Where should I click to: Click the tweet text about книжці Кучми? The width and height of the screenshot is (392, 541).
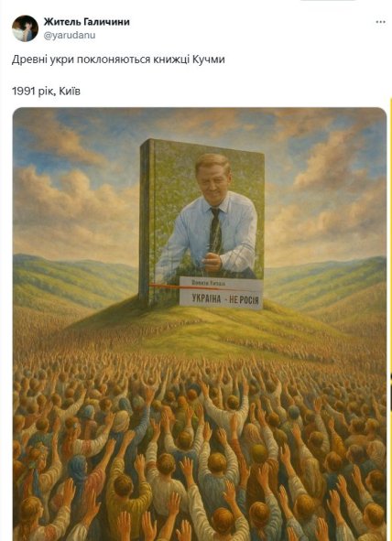(x=118, y=60)
